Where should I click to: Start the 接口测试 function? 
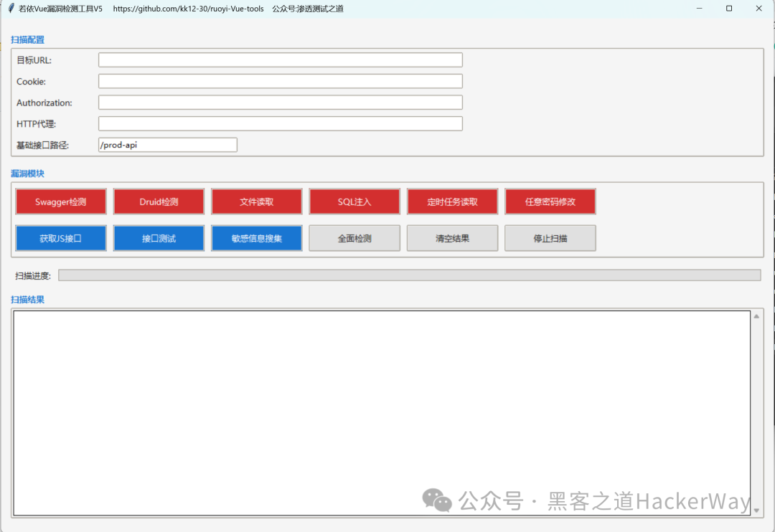159,238
